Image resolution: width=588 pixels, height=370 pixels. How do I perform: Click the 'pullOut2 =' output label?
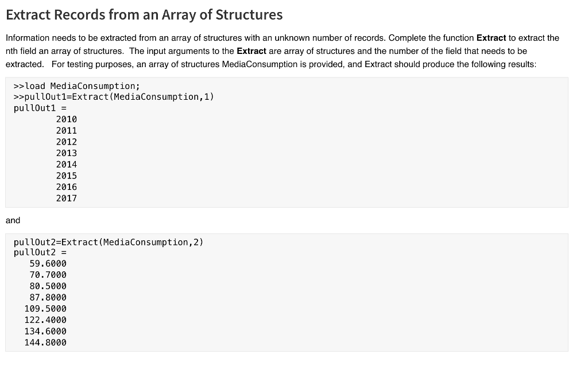[40, 252]
